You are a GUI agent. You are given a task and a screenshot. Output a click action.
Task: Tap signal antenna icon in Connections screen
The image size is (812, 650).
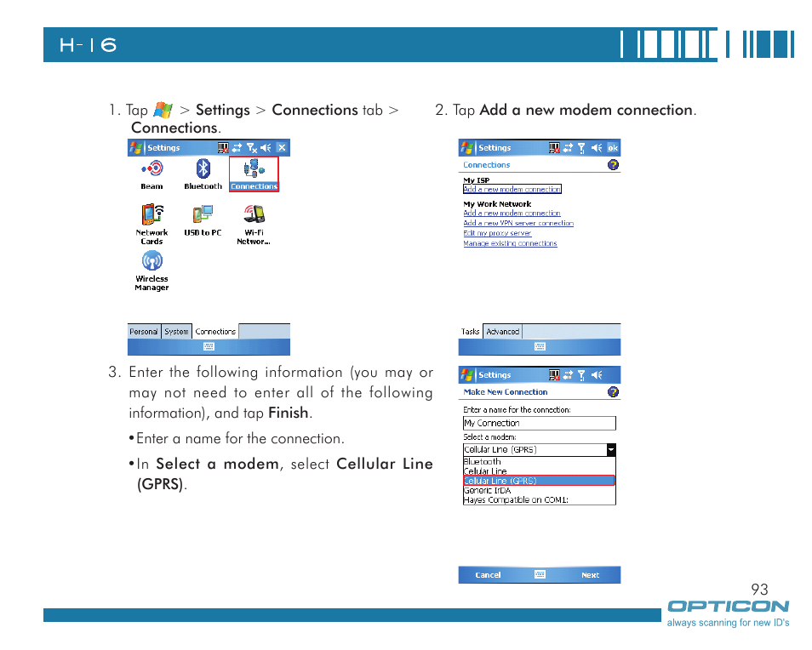coord(581,148)
